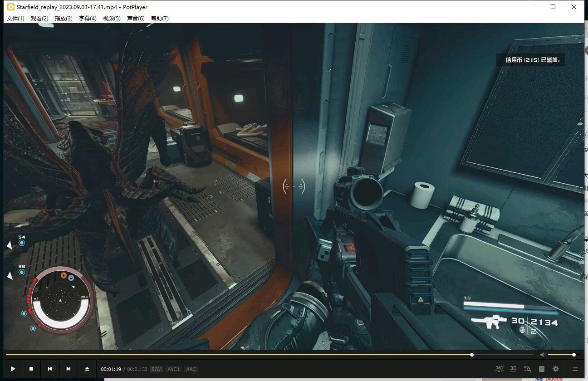
Task: Open the 帮助(7) menu
Action: point(160,19)
